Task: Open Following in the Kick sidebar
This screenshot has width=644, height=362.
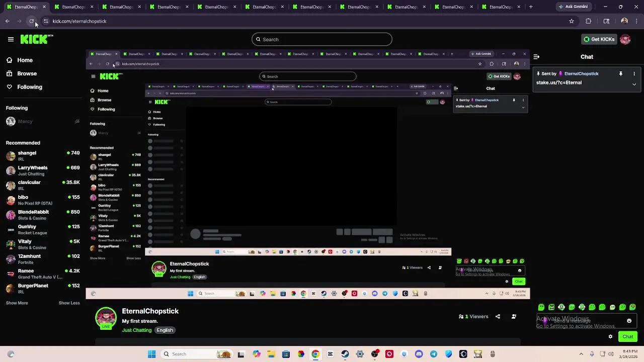Action: [24, 87]
